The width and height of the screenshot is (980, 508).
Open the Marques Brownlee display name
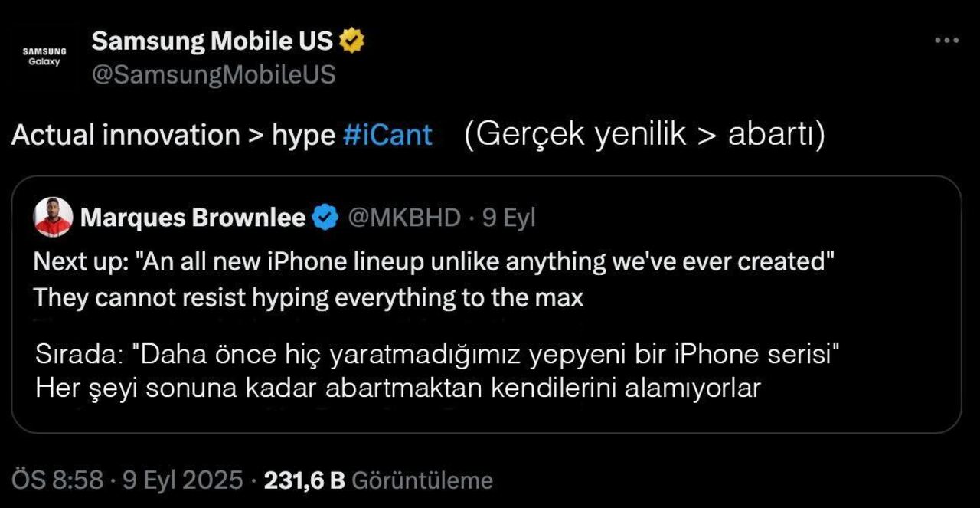point(193,218)
